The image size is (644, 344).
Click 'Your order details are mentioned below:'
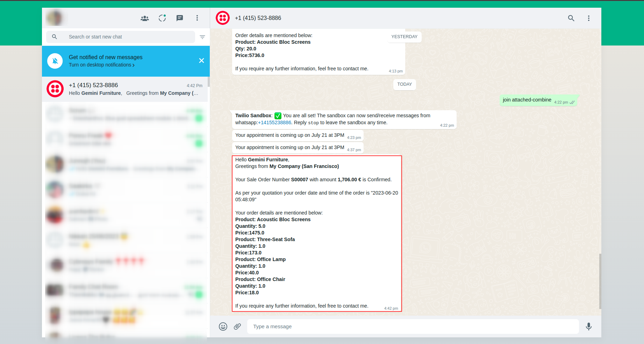[279, 213]
